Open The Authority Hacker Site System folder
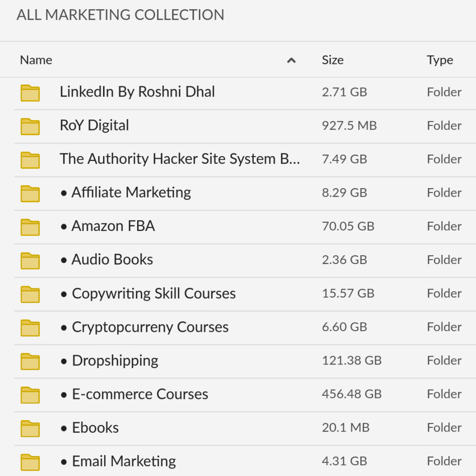476x476 pixels. click(180, 159)
